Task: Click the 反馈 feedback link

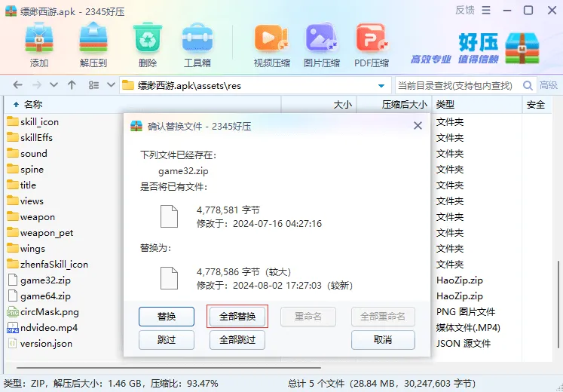Action: [x=465, y=10]
